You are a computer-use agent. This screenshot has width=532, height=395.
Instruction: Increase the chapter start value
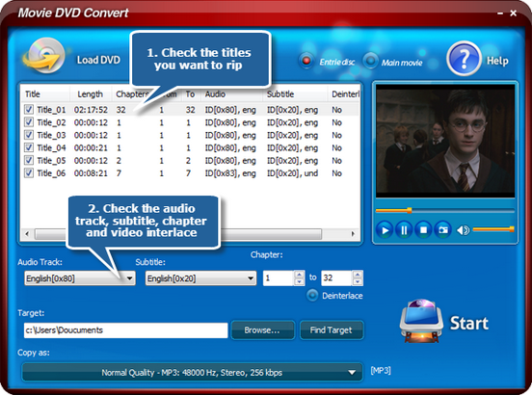[299, 274]
